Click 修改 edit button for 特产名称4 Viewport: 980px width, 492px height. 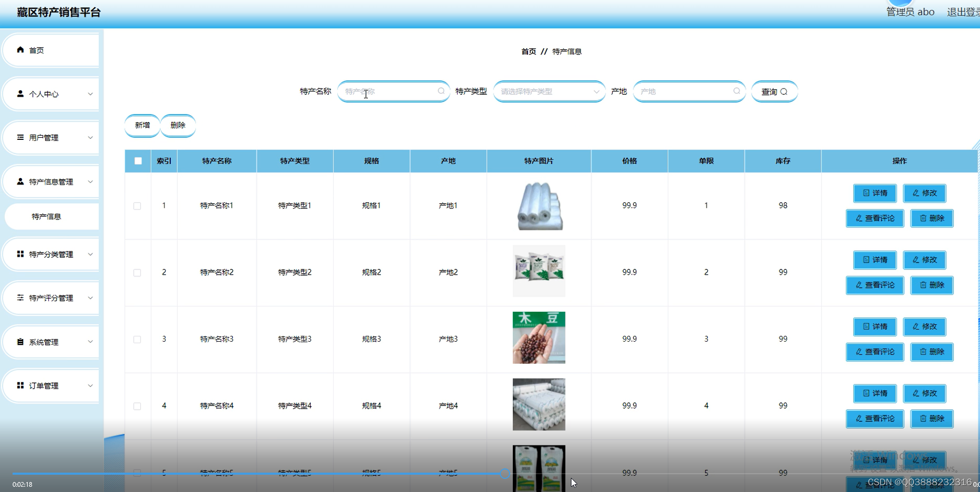tap(924, 393)
